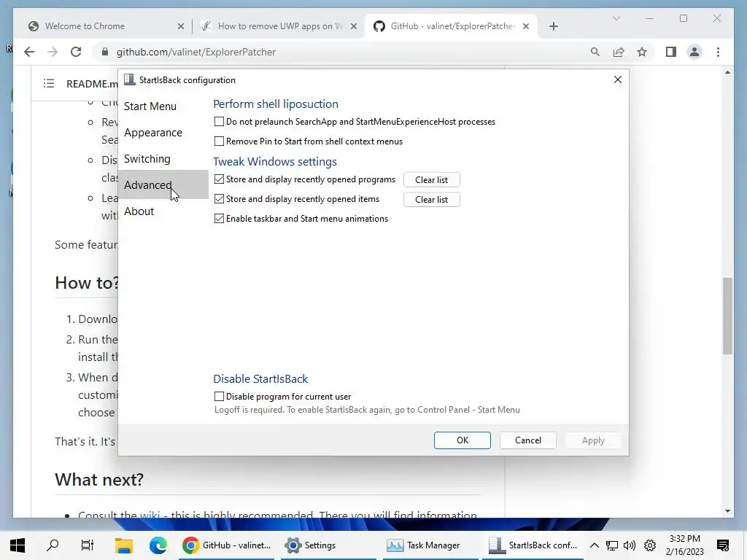
Task: Close the Welcome to Chrome tab
Action: [x=181, y=26]
